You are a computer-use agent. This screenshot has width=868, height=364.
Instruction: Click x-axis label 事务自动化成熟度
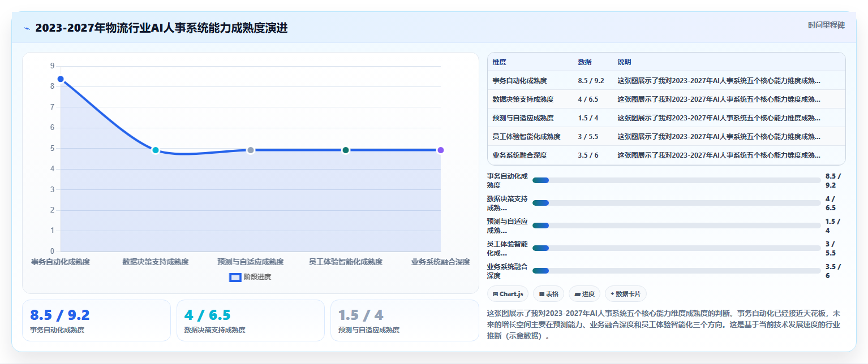[x=61, y=262]
